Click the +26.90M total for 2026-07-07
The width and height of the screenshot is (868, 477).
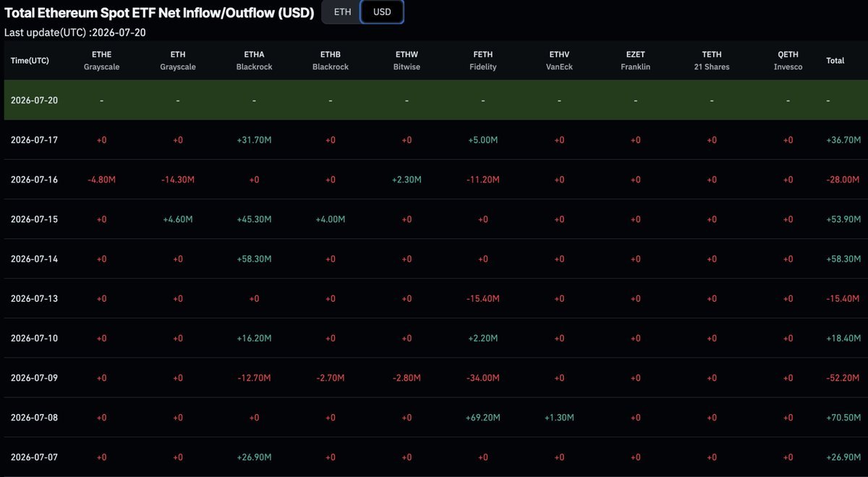tap(843, 457)
